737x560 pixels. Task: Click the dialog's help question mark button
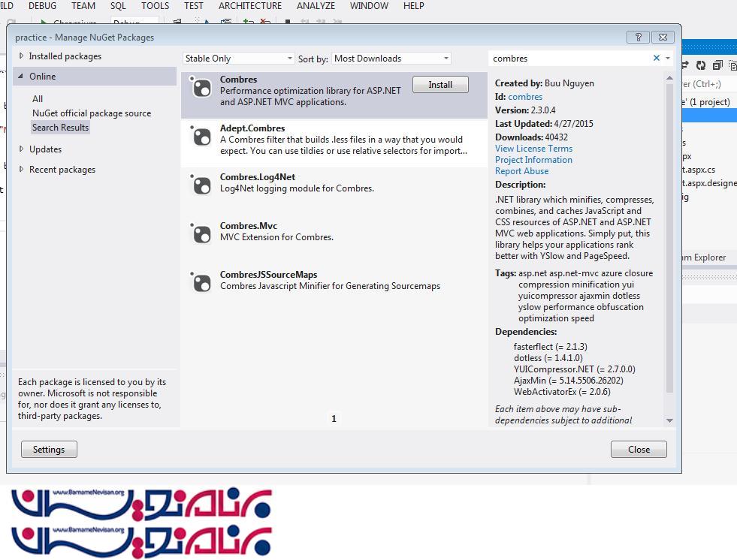pyautogui.click(x=638, y=38)
